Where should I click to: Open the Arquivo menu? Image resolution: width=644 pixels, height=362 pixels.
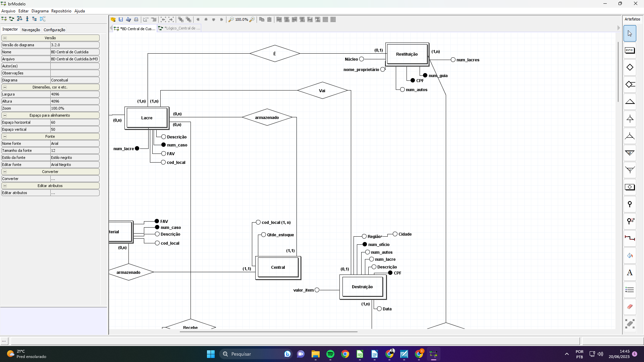[x=8, y=11]
